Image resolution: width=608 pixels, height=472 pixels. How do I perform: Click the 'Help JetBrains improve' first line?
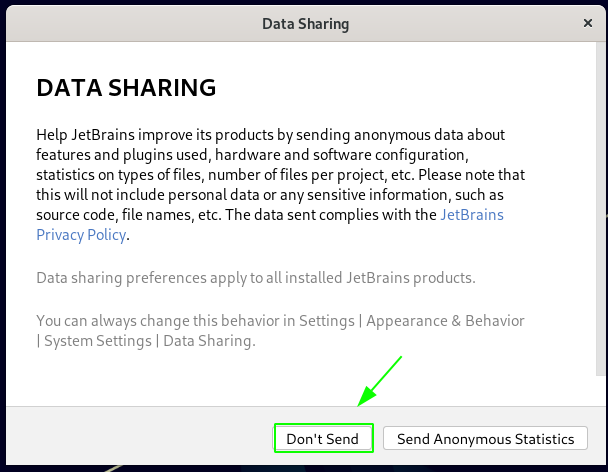point(270,134)
